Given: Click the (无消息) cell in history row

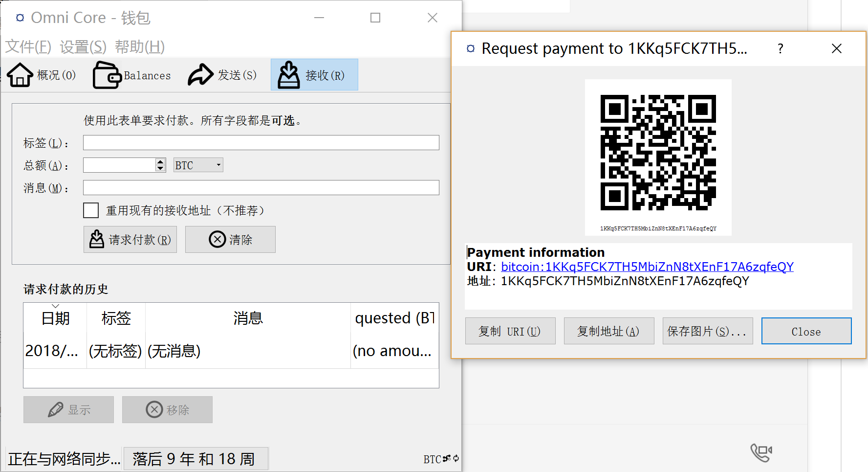Looking at the screenshot, I should click(x=248, y=351).
